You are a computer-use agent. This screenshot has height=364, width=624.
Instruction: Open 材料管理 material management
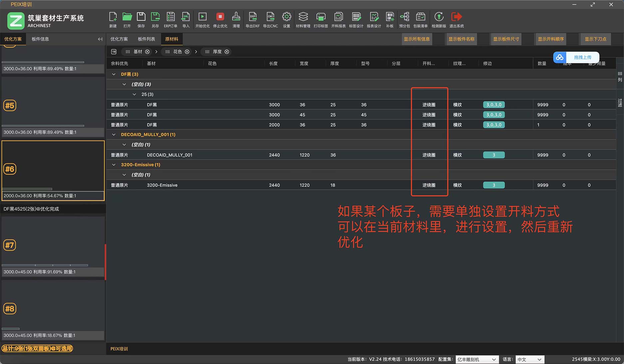point(303,19)
